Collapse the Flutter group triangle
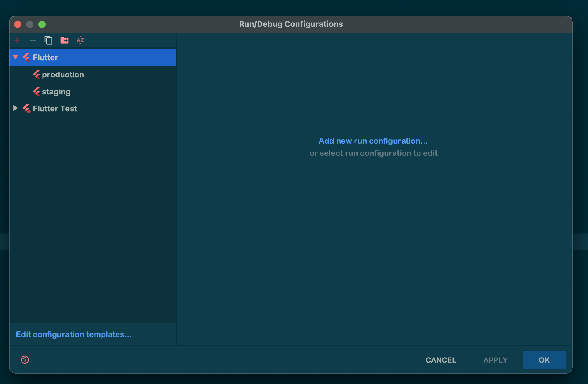This screenshot has height=384, width=588. coord(16,57)
